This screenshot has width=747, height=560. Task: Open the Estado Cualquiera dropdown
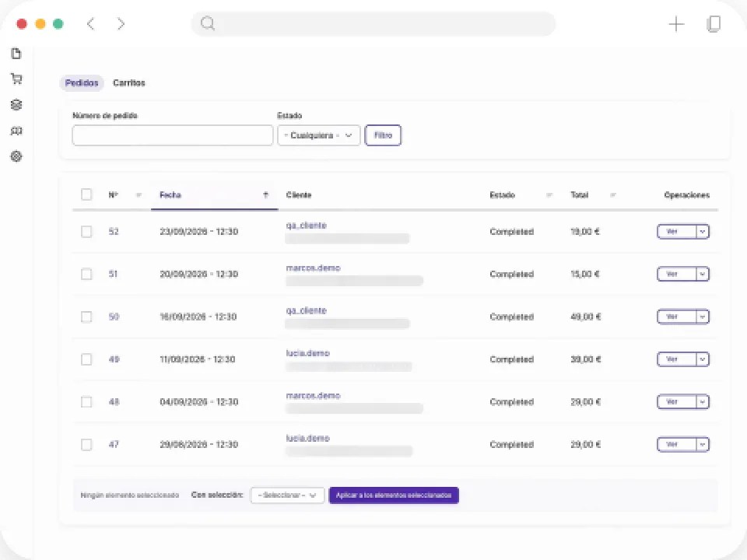point(319,135)
